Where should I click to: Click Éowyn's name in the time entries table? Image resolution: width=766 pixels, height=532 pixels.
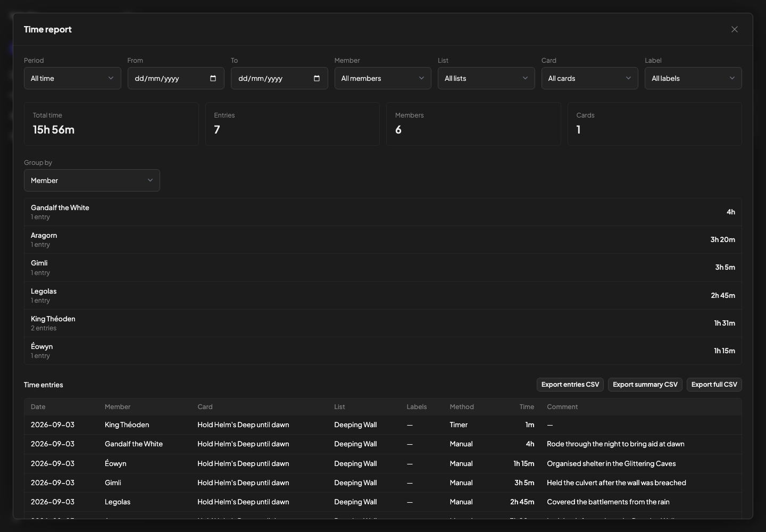(x=115, y=464)
